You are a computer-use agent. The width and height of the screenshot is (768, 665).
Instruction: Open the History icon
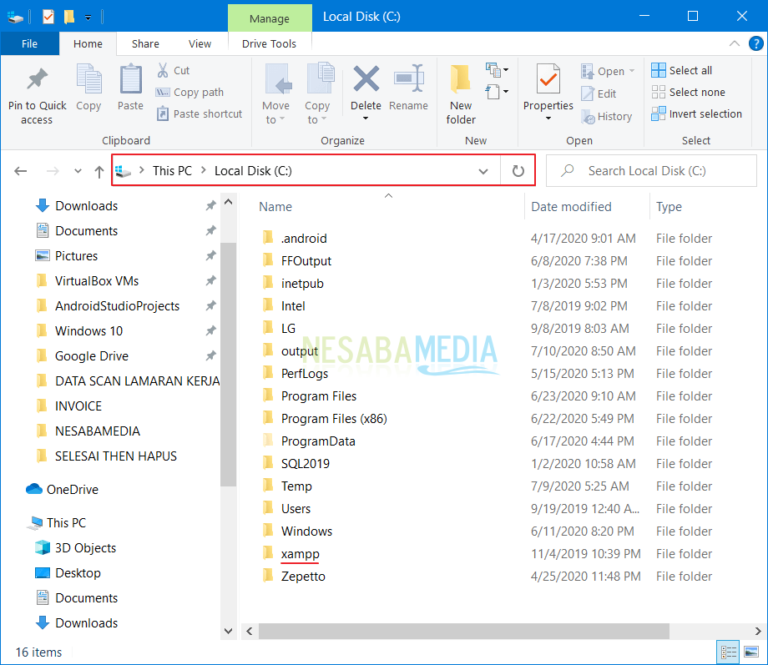[x=588, y=117]
